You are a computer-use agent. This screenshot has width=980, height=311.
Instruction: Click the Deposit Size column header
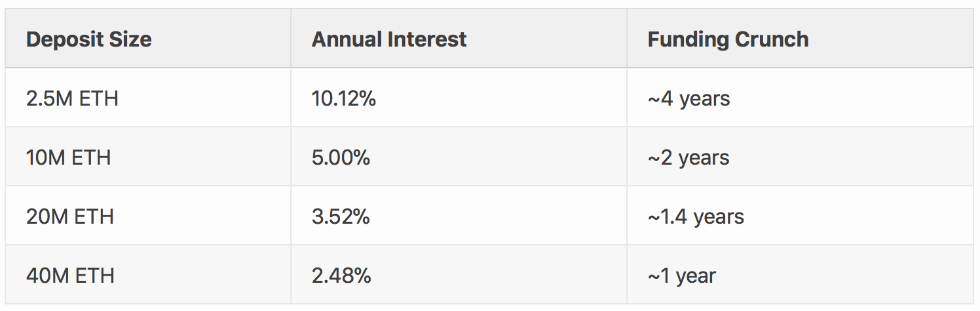148,39
